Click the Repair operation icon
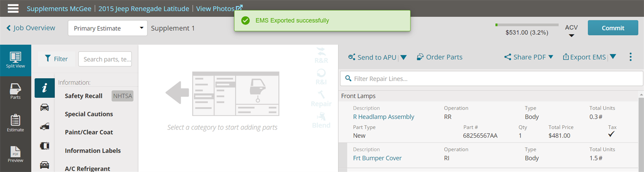Screen dimensions: 644x172 point(321,98)
